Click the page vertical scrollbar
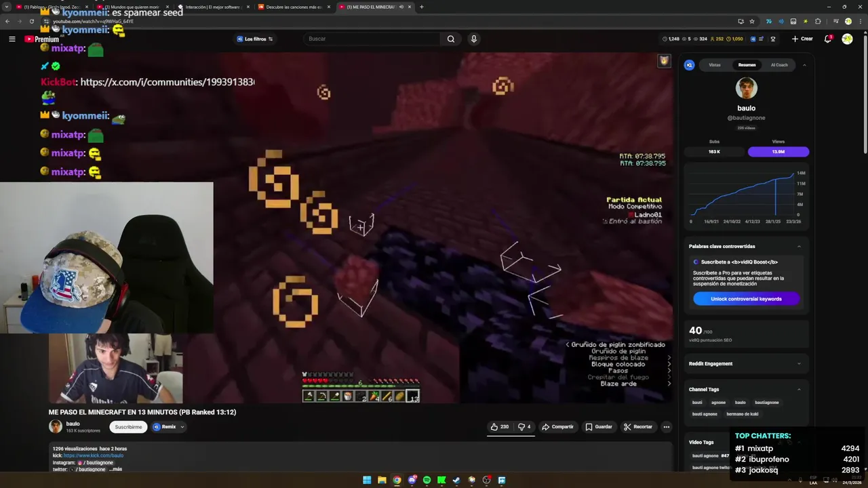The image size is (868, 488). tap(865, 95)
